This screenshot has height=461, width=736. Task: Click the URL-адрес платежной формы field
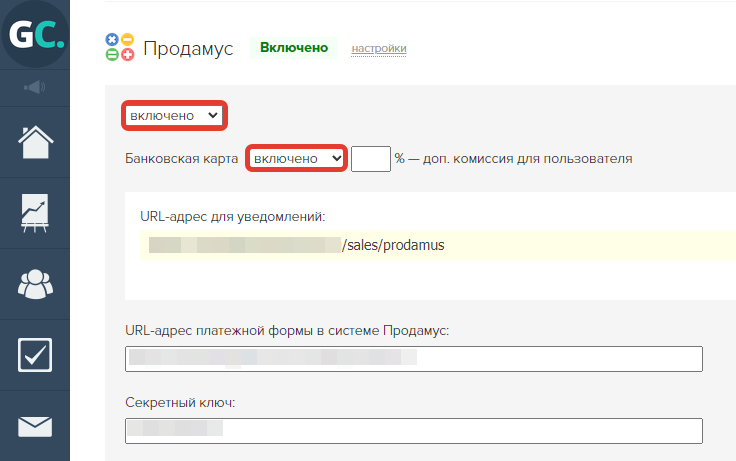click(x=414, y=359)
